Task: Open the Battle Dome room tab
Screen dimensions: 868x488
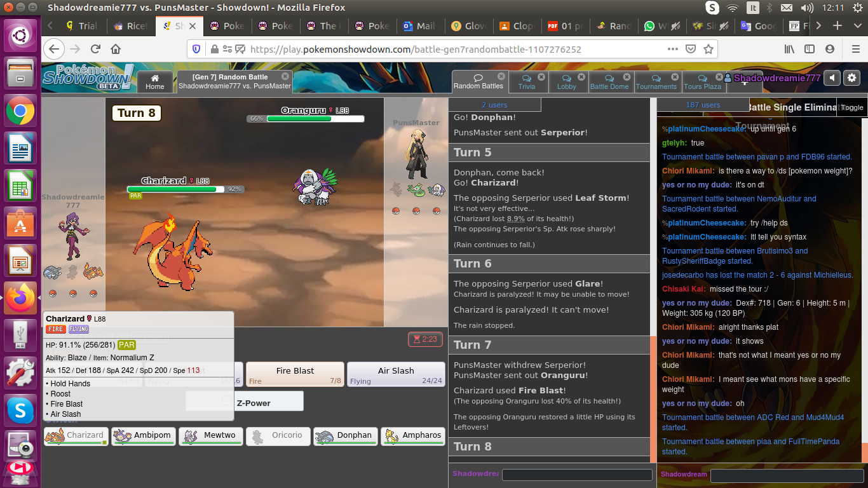Action: coord(609,82)
